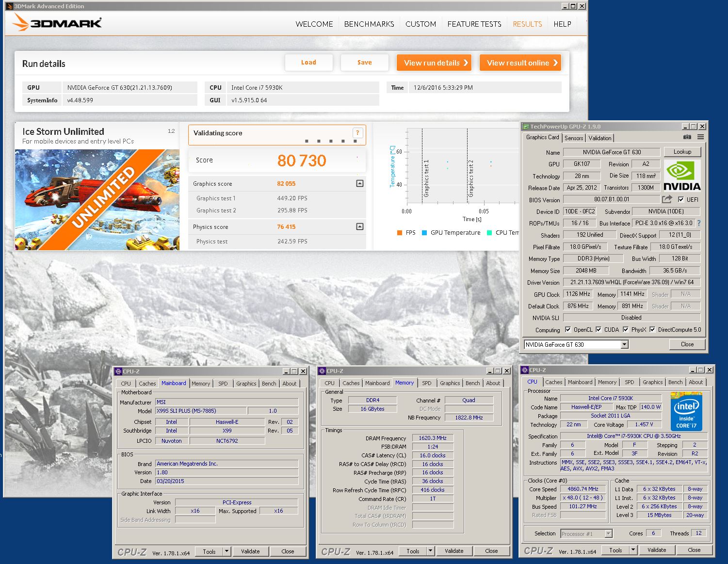
Task: Open the About tab in Mainboard CPU-Z window
Action: coord(290,384)
